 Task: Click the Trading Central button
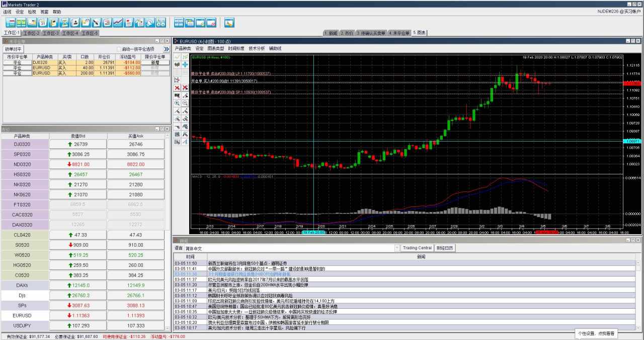coord(417,248)
